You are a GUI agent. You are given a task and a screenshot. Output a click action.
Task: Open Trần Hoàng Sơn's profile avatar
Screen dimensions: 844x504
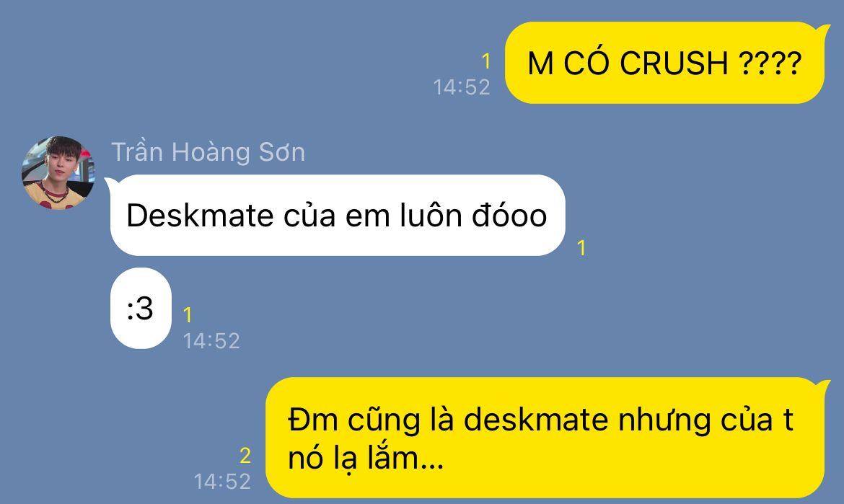58,172
